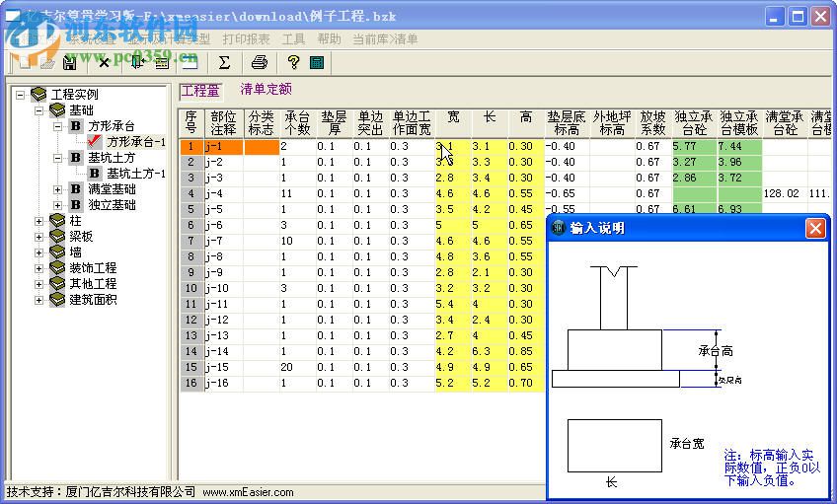The image size is (837, 504).
Task: Open the 打印报表 menu
Action: [246, 39]
